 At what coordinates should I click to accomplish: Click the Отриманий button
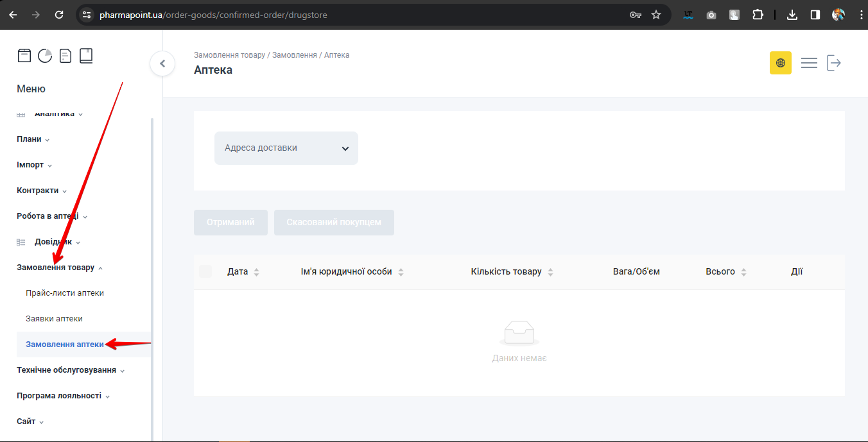tap(230, 223)
